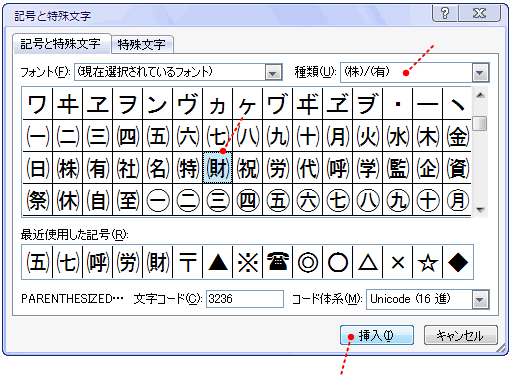Pick parenthesized (学) character cell

point(368,168)
